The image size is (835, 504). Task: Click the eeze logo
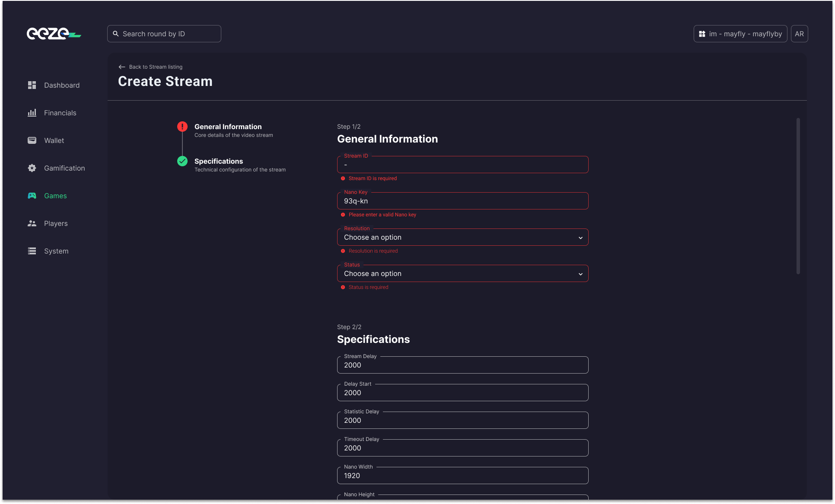pos(54,34)
